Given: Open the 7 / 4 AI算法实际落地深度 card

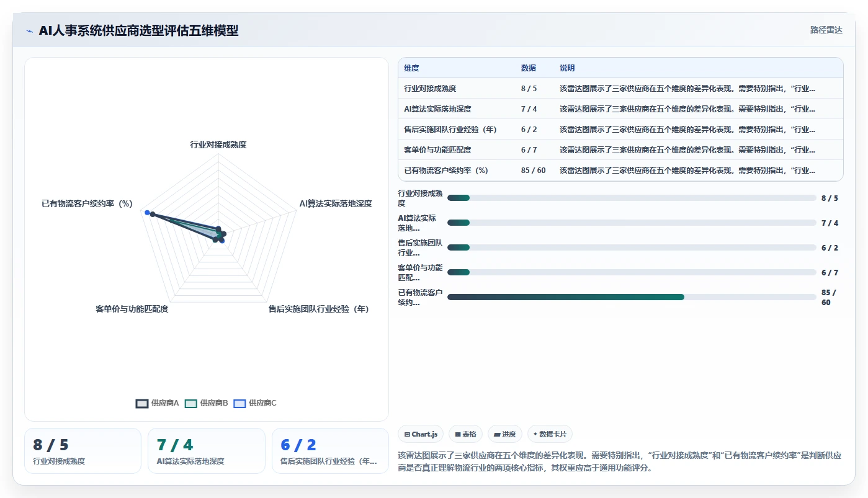Looking at the screenshot, I should 207,451.
